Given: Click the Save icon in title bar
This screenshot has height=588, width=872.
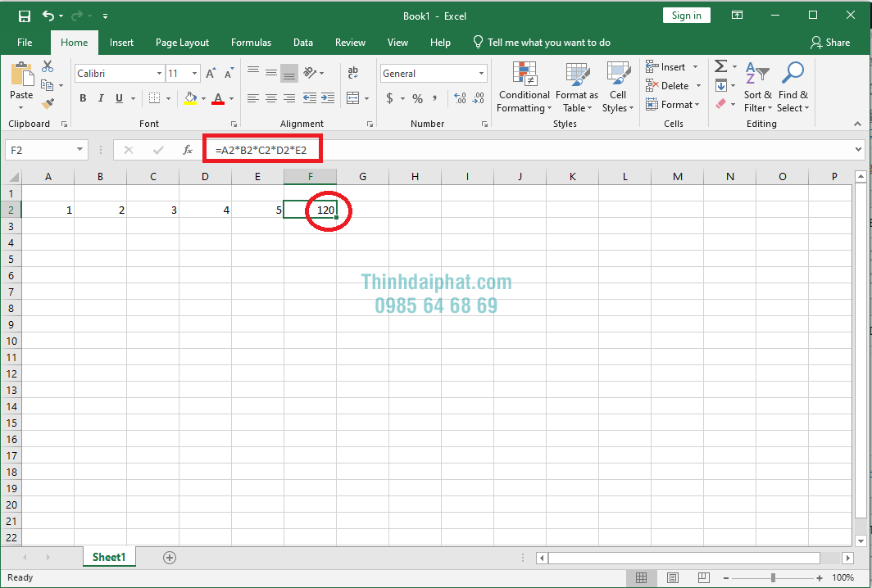Looking at the screenshot, I should [24, 16].
